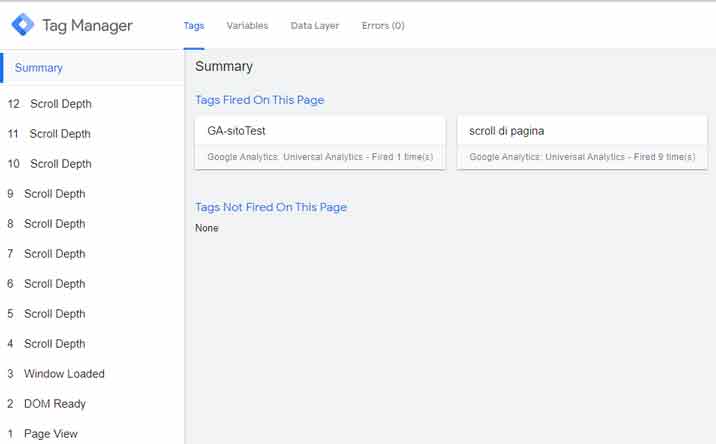
Task: Open the Variables tab
Action: click(247, 26)
